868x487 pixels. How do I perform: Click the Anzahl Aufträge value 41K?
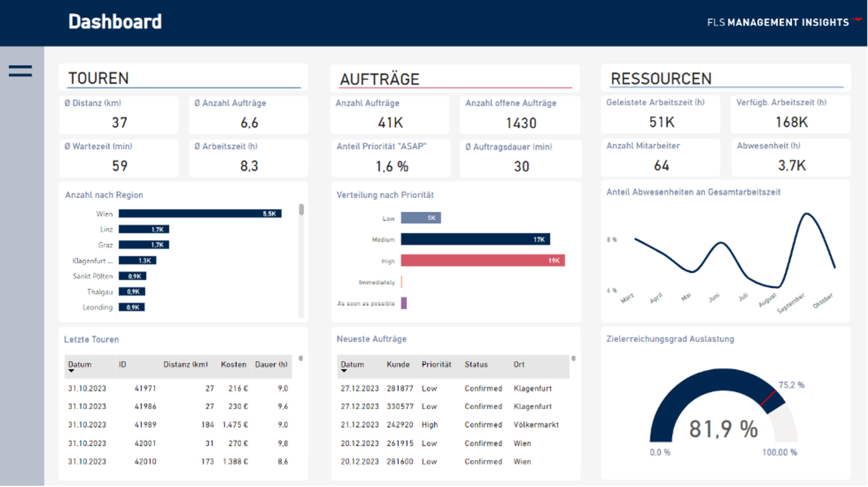(x=390, y=123)
